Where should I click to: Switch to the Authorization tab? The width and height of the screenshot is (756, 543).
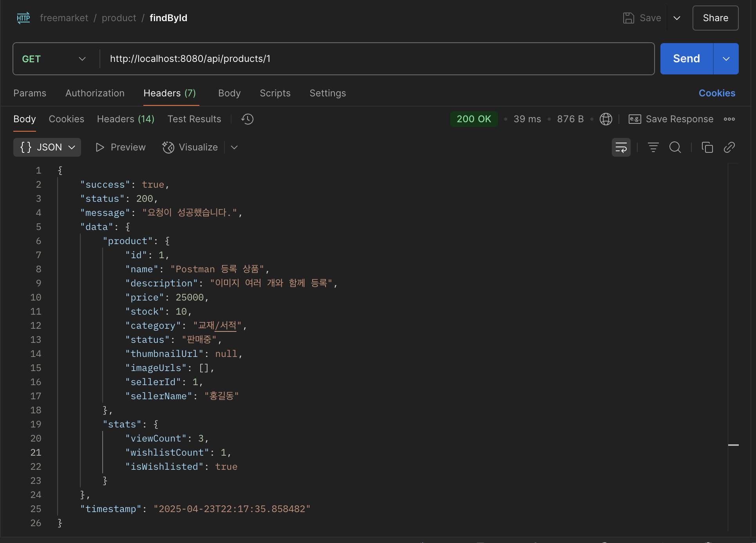tap(95, 93)
